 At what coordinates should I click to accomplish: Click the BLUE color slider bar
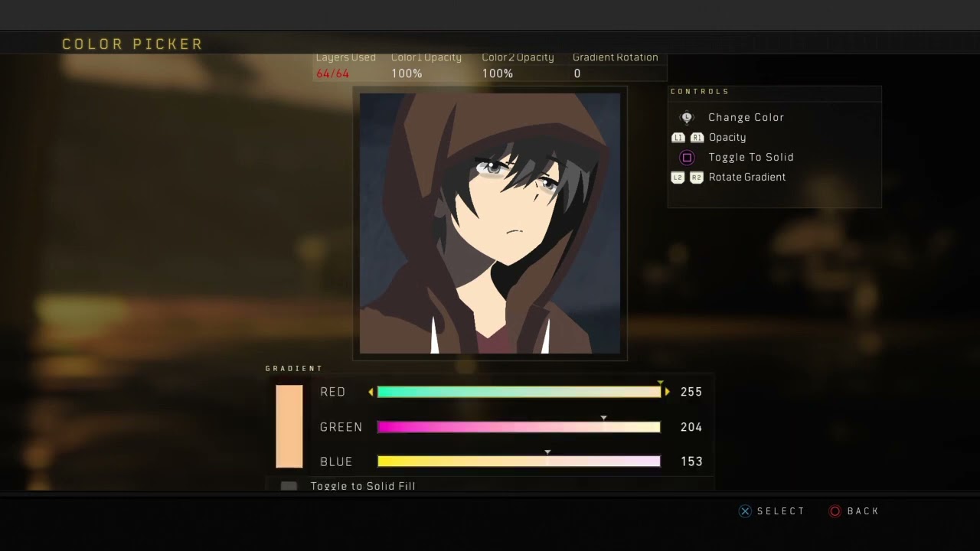point(518,461)
